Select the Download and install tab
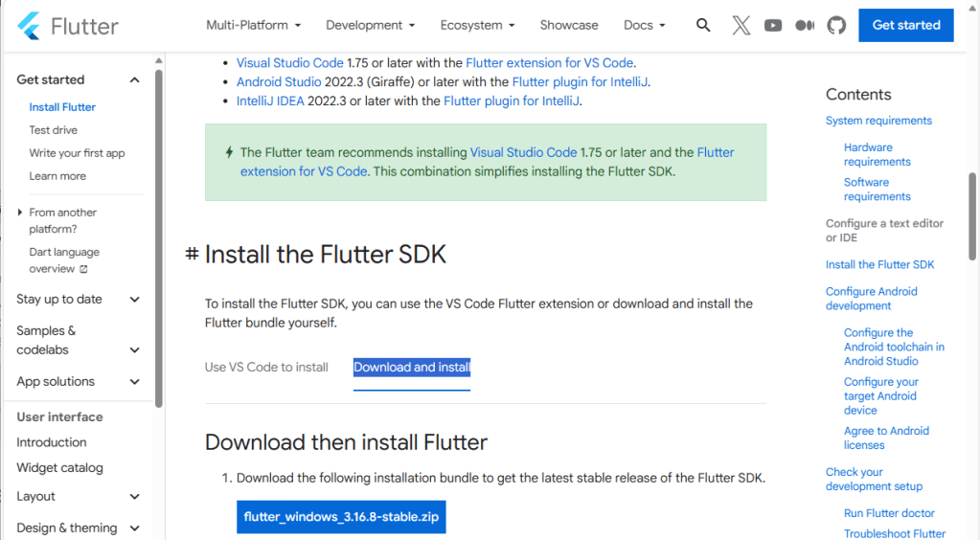 412,368
